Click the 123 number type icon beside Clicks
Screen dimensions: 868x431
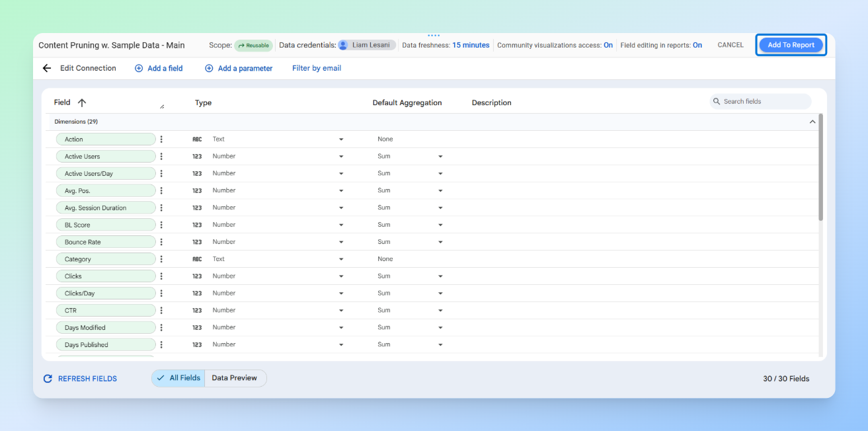click(x=197, y=276)
